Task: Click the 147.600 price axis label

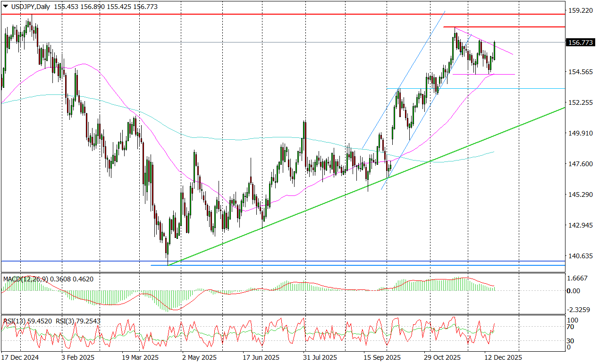Action: pyautogui.click(x=580, y=164)
